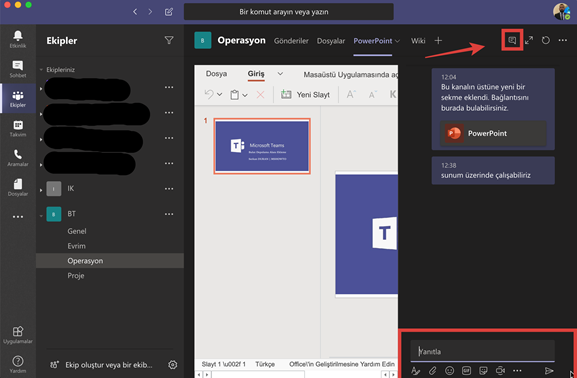Image resolution: width=577 pixels, height=378 pixels.
Task: Click the delete X icon in PowerPoint toolbar
Action: 260,95
